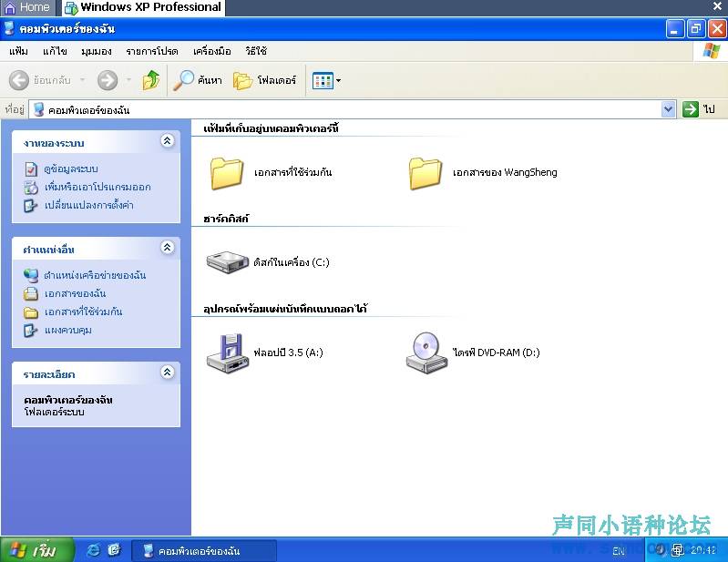Open the แก้ไข (Edit) menu
This screenshot has width=728, height=562.
pos(55,51)
